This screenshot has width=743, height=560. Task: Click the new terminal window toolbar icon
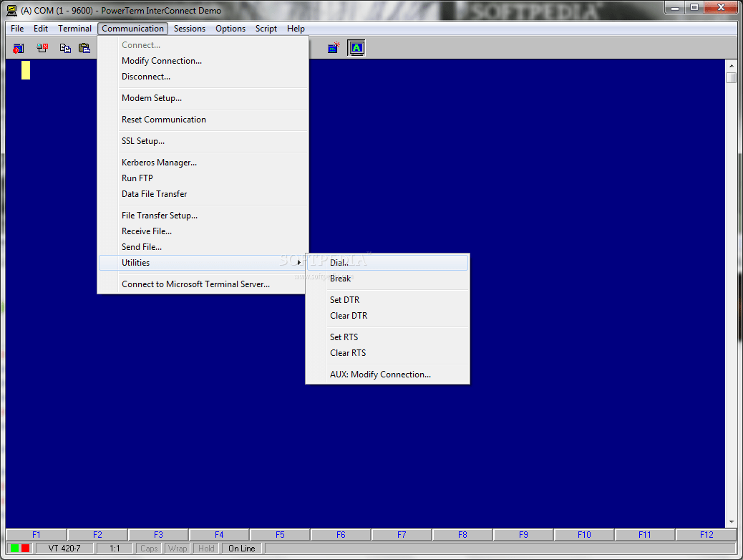(334, 48)
